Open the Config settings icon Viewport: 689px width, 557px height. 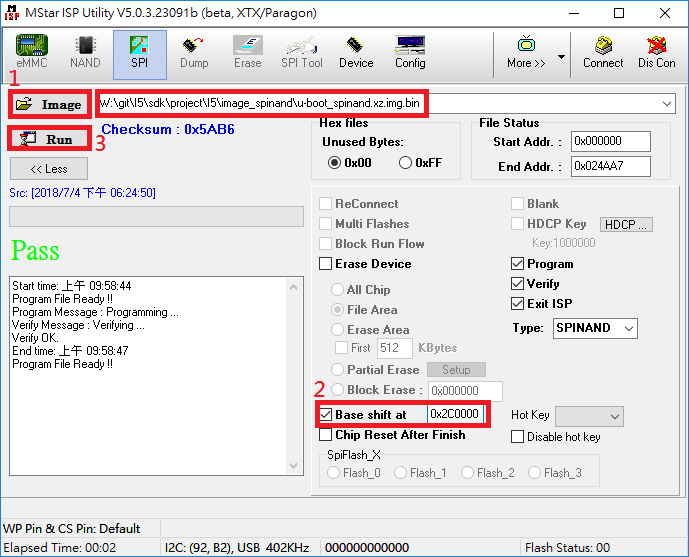(410, 52)
